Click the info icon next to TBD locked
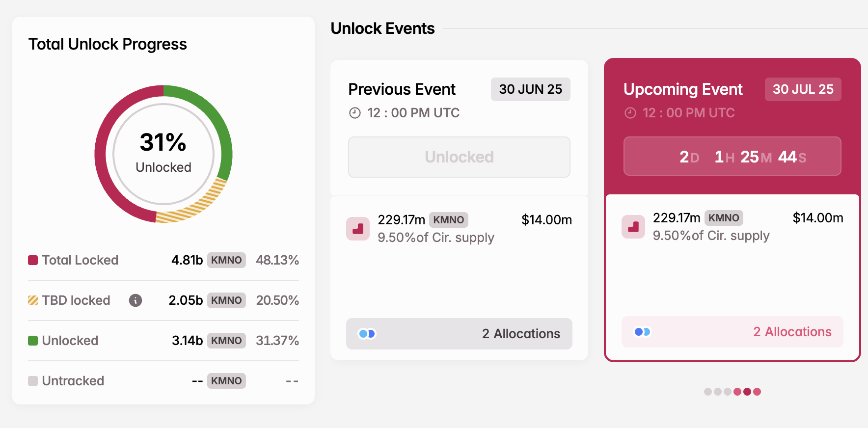 (x=136, y=300)
